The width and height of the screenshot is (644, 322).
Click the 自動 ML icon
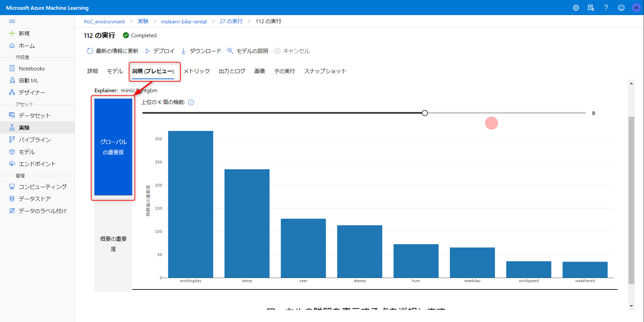[12, 80]
